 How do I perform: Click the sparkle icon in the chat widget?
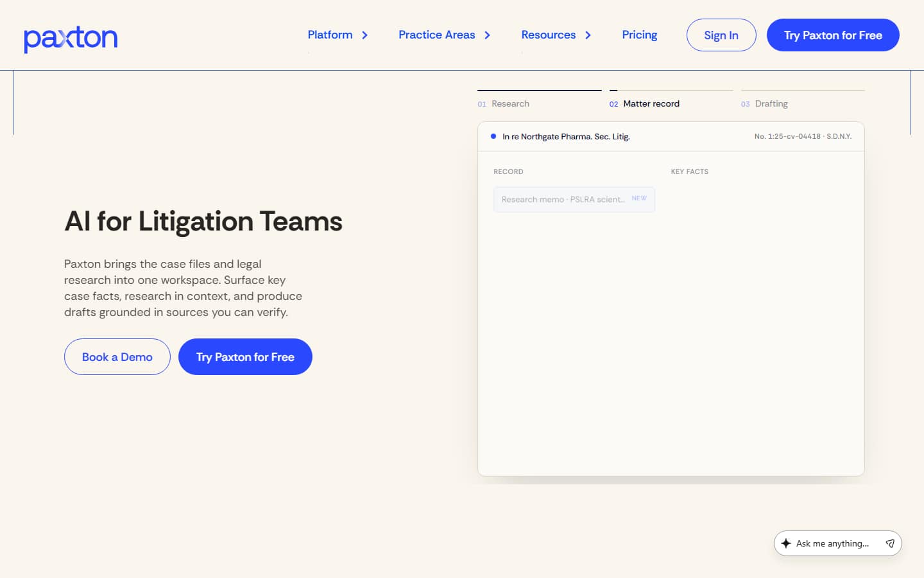(x=786, y=543)
